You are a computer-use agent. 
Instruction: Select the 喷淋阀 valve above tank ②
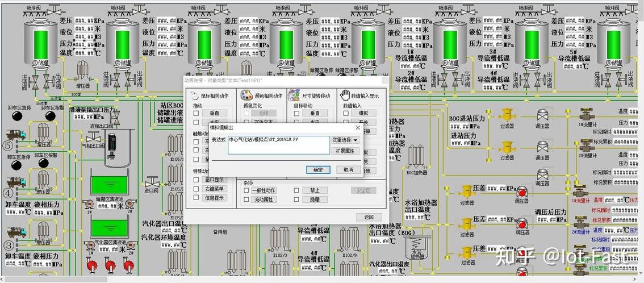pos(140,9)
